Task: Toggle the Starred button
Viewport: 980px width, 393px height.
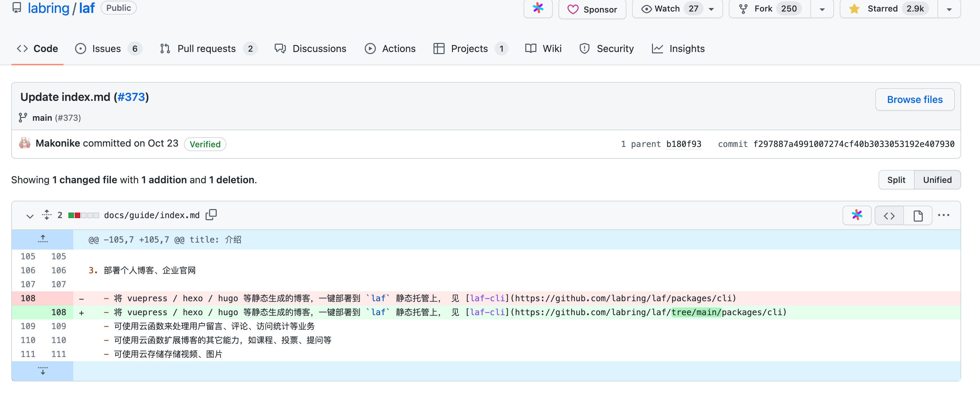Action: click(888, 9)
